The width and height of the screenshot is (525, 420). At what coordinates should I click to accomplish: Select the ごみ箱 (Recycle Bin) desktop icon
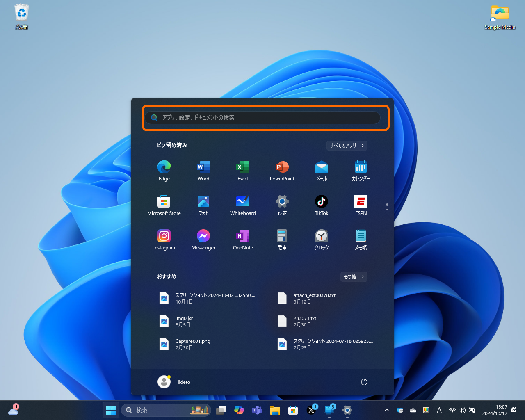click(22, 17)
